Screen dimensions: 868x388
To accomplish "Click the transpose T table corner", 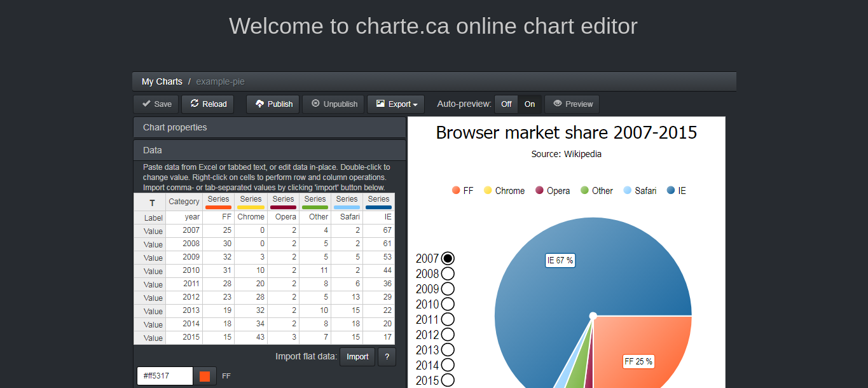I will [x=150, y=202].
